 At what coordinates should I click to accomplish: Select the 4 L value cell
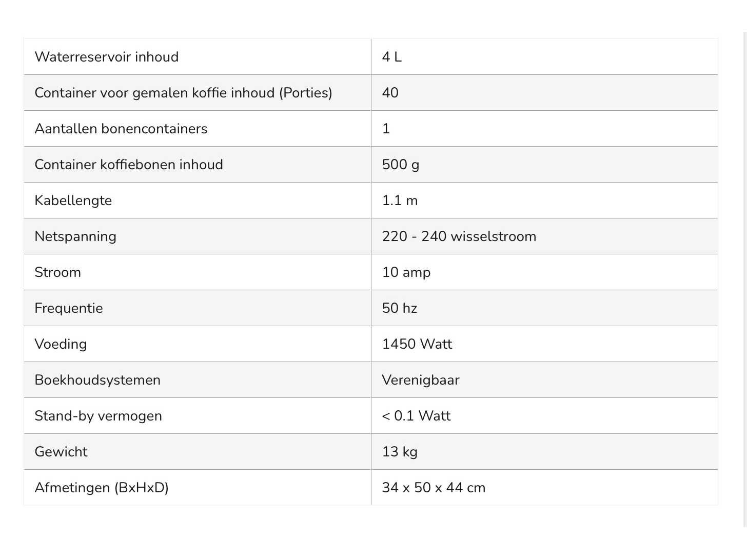[392, 57]
